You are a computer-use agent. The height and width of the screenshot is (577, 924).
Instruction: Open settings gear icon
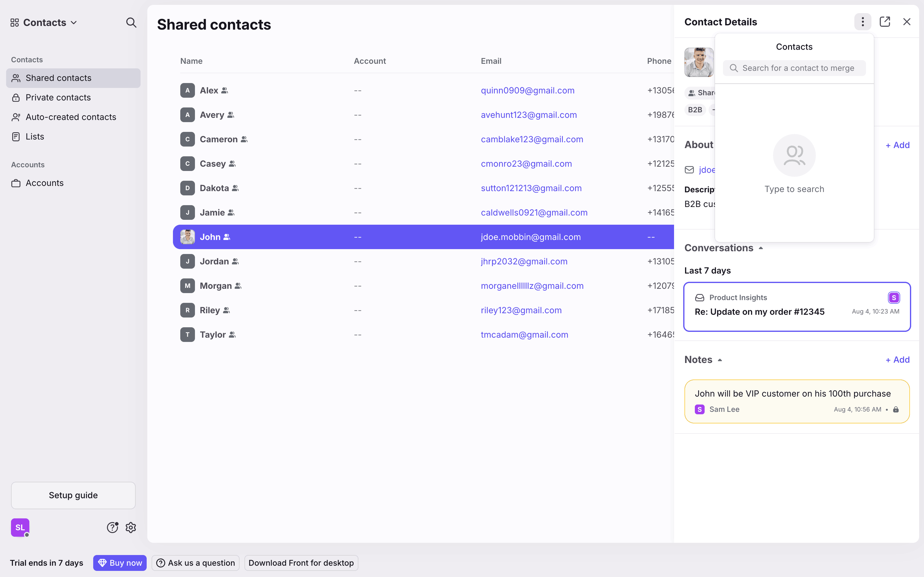point(131,528)
